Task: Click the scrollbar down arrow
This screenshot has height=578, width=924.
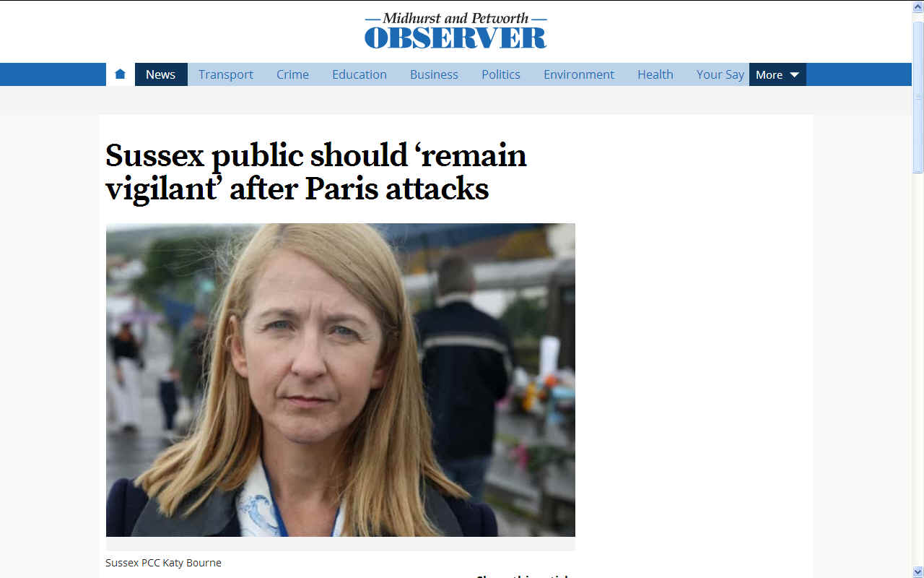Action: pos(918,571)
